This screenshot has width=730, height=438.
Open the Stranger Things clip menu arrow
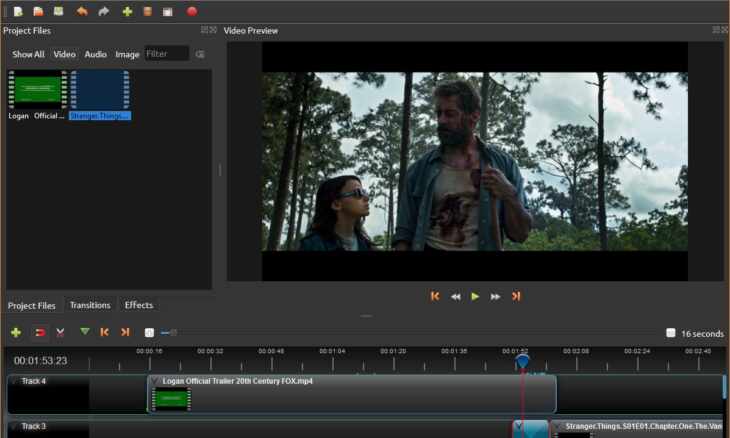coord(557,426)
